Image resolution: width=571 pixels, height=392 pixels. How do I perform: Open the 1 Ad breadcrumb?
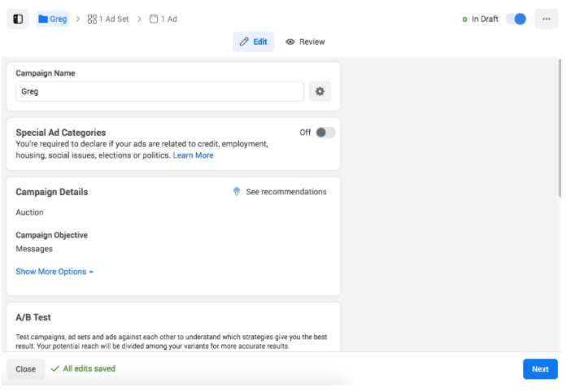point(168,19)
